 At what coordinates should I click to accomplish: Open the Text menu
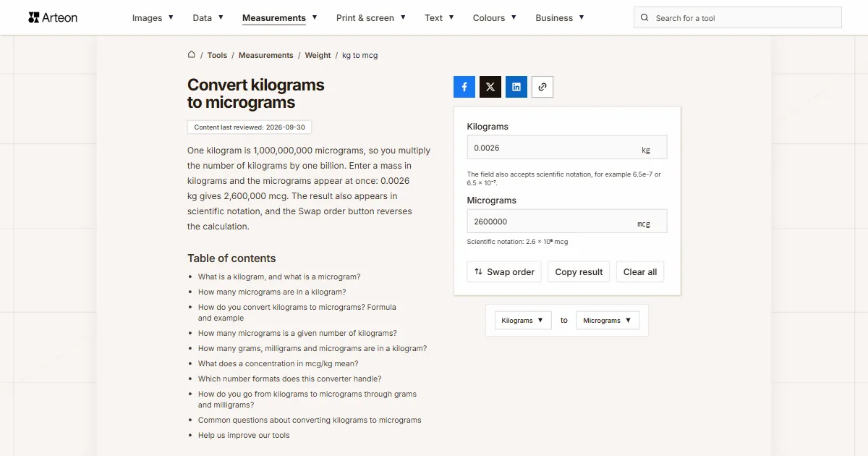[440, 18]
